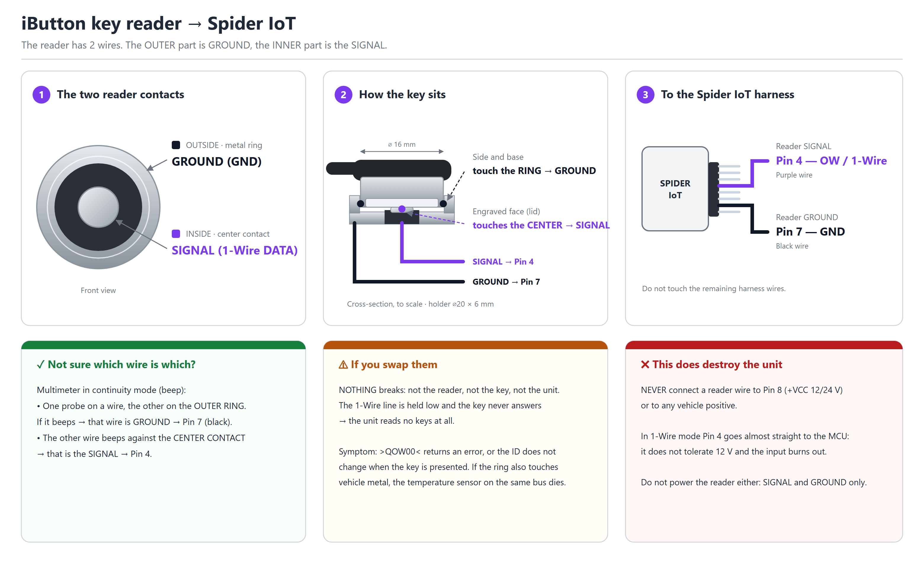Click the "Reader GROUND" label

click(807, 217)
